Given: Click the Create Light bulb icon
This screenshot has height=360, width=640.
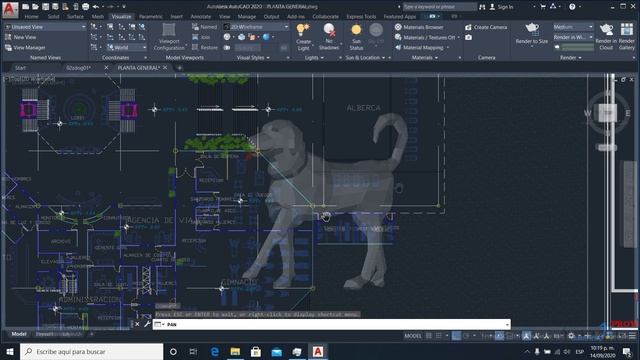Looking at the screenshot, I should coord(303,29).
